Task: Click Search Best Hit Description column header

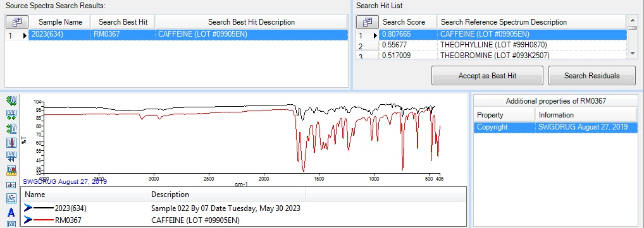Action: click(251, 21)
